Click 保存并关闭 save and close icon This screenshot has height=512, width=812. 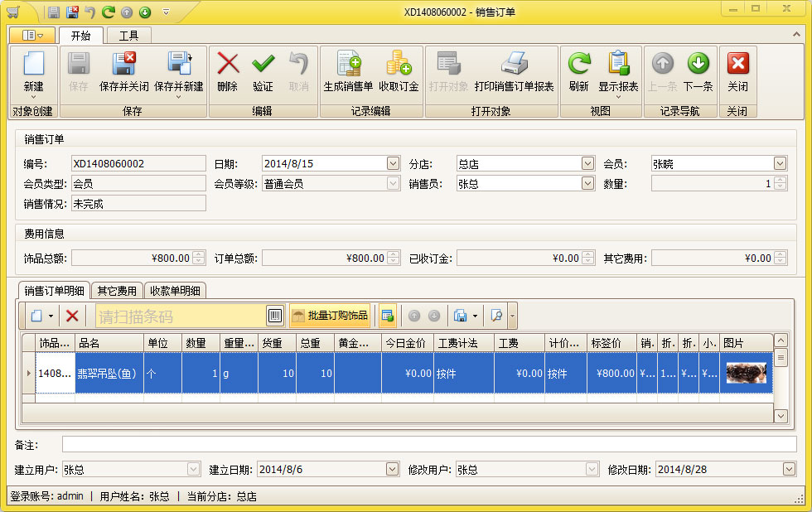point(123,64)
